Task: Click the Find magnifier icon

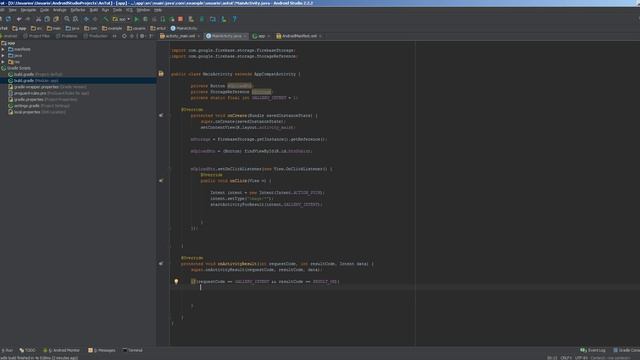Action: pos(67,19)
